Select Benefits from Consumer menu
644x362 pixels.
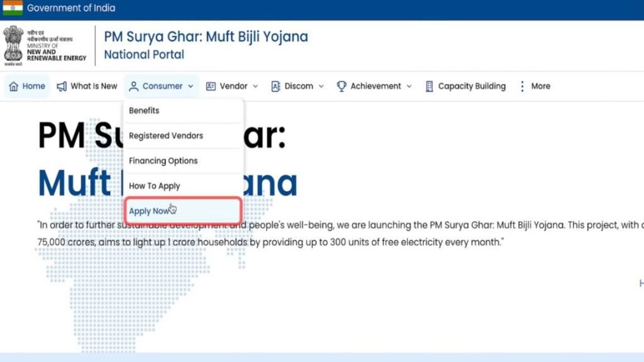(183, 111)
